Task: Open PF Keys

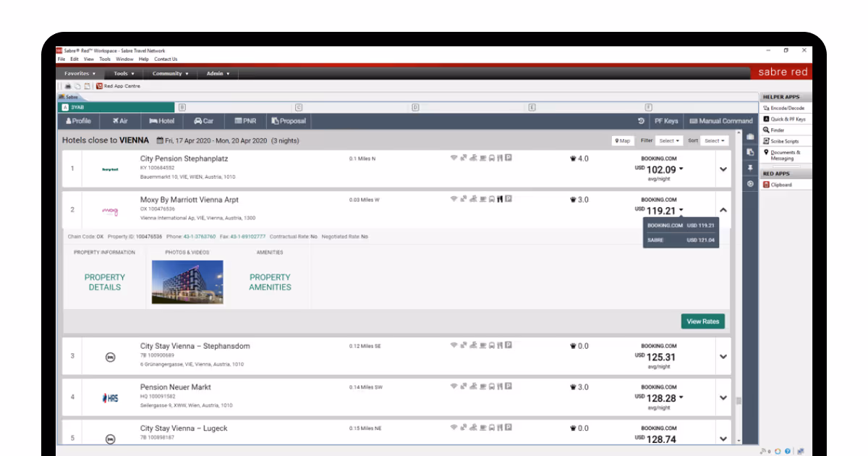Action: (x=666, y=121)
